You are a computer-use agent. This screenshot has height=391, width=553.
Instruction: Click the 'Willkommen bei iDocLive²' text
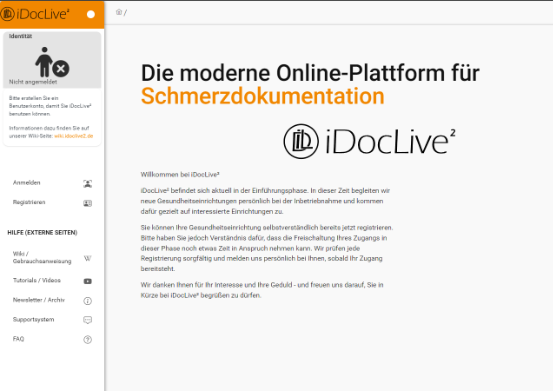180,175
